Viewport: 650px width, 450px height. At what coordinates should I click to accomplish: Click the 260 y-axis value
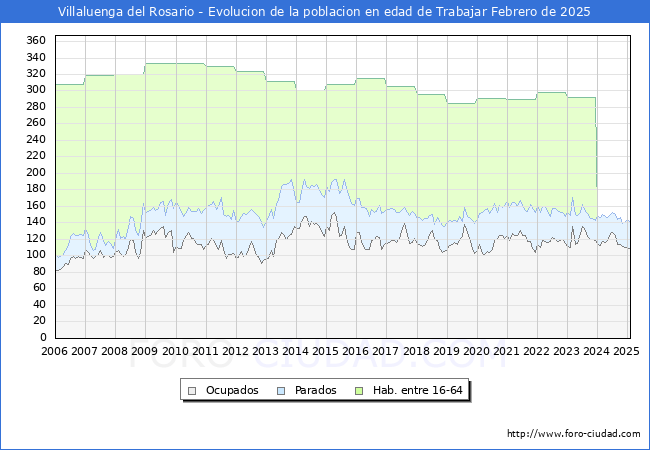click(36, 123)
